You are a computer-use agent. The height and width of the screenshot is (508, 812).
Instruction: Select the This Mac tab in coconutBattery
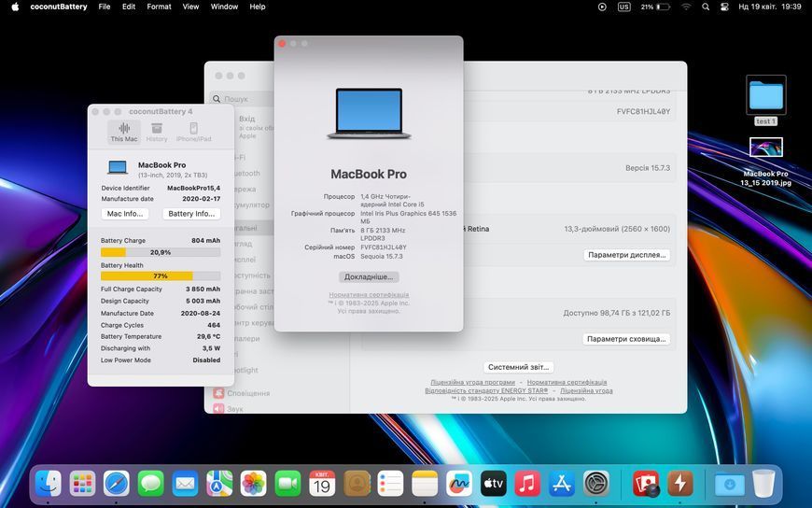(x=124, y=132)
